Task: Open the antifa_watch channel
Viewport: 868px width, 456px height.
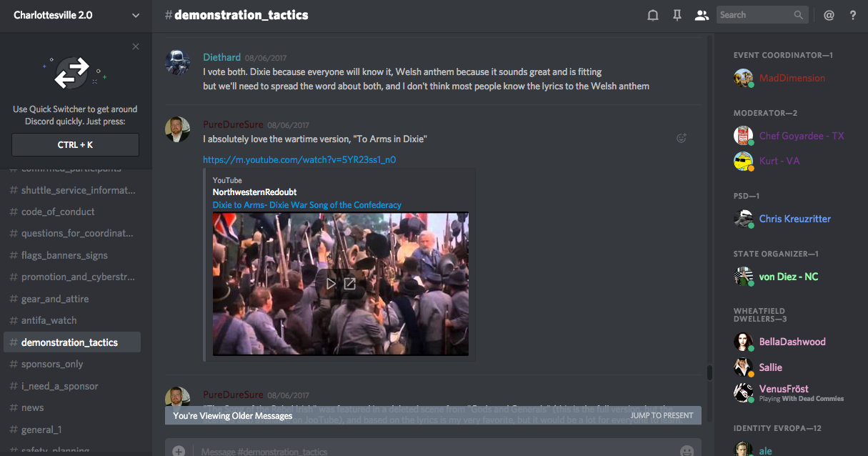Action: [49, 320]
